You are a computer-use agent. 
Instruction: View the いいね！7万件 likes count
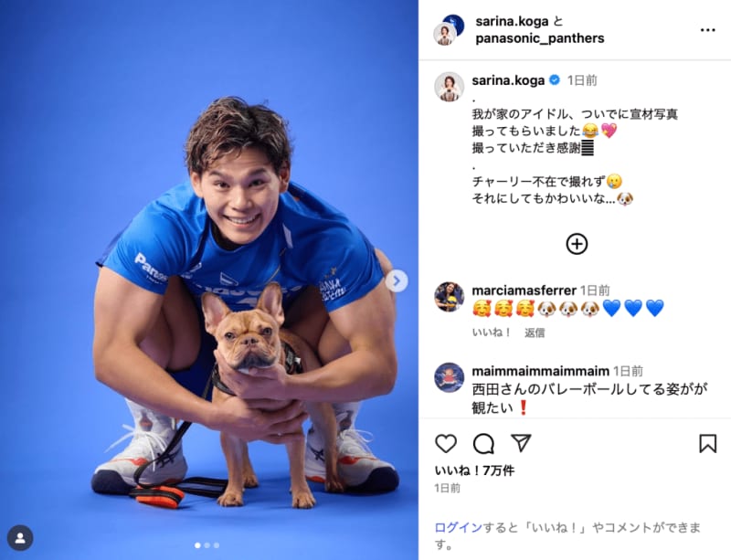pyautogui.click(x=474, y=470)
